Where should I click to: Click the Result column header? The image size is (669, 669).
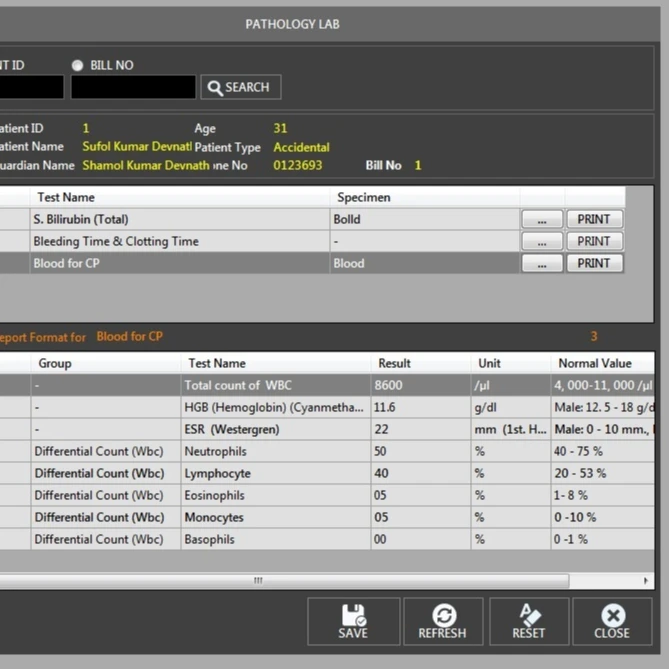coord(421,363)
